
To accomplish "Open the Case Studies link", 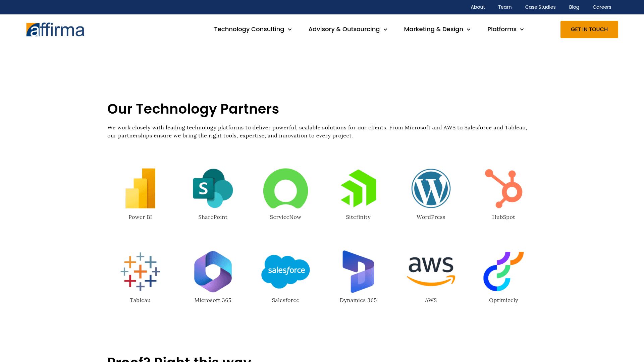I will (x=540, y=7).
